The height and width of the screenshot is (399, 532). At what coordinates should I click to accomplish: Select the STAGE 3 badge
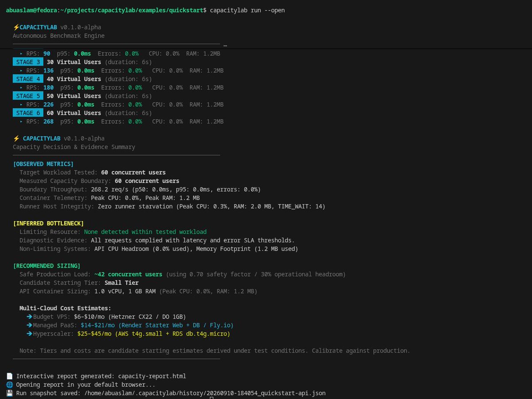point(28,62)
